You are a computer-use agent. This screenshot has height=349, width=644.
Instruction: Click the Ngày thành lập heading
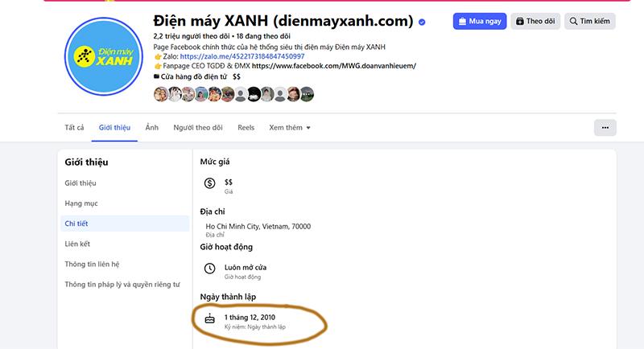coord(228,297)
